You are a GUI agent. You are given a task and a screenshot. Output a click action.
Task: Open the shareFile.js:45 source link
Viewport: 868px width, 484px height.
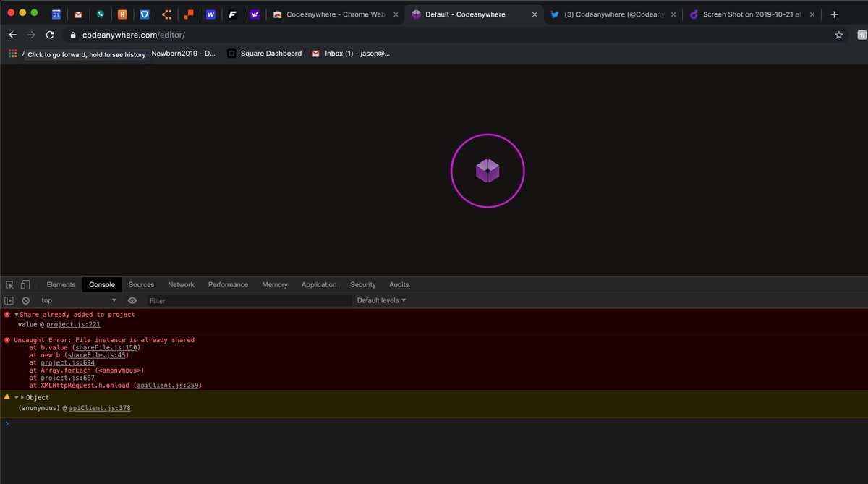click(x=96, y=355)
